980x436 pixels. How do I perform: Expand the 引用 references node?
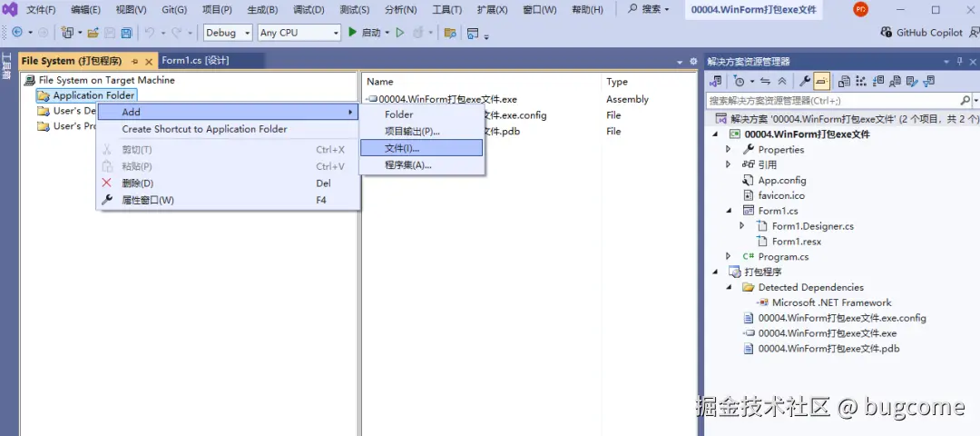coord(728,164)
